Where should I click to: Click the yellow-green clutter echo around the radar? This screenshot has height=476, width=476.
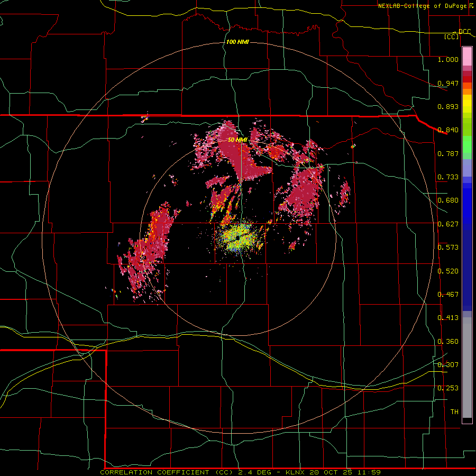pos(240,239)
